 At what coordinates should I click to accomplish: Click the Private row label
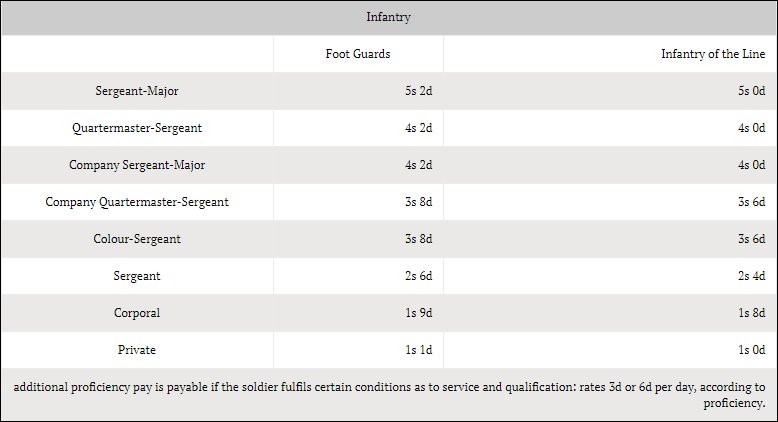[137, 350]
